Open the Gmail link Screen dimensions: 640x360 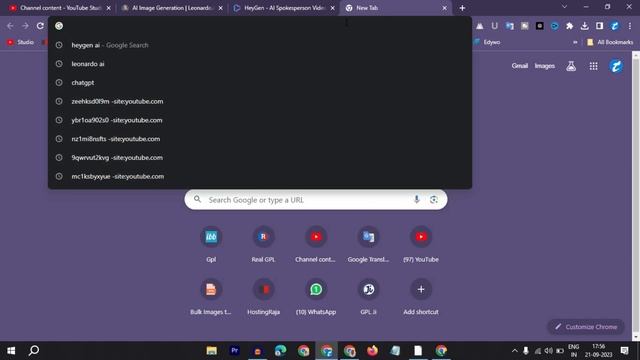(x=520, y=66)
